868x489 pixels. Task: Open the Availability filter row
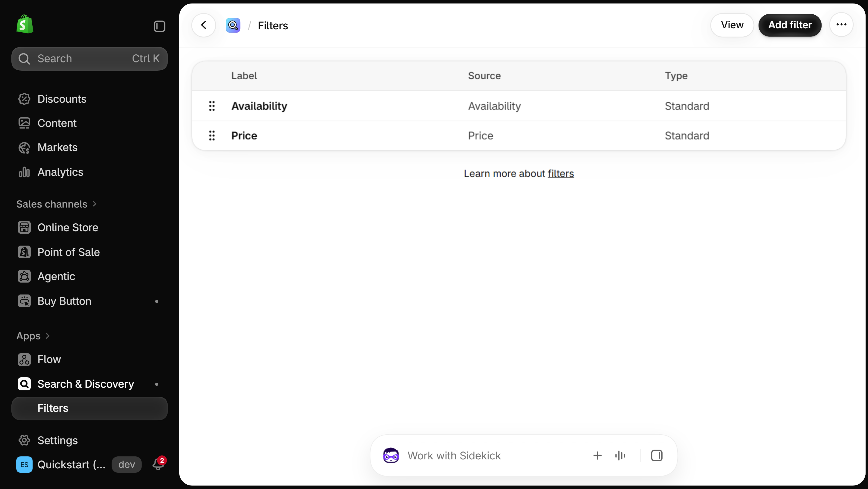point(519,106)
